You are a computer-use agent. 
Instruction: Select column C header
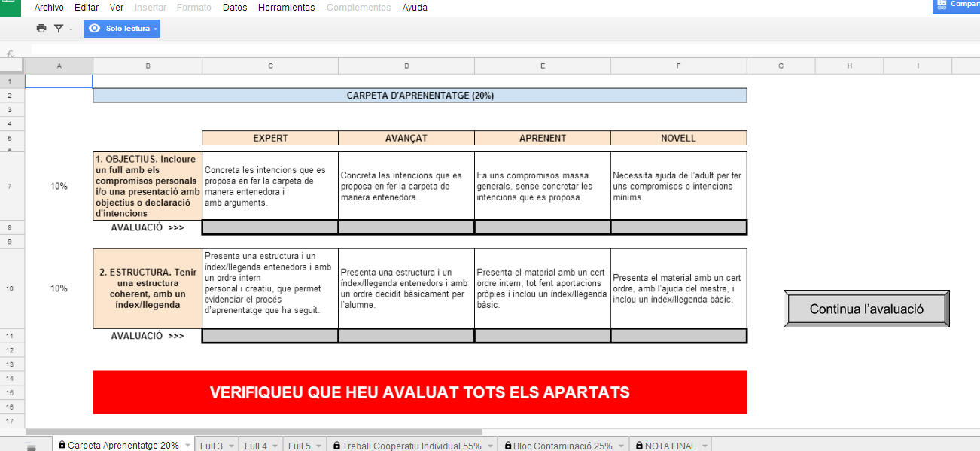[x=270, y=66]
